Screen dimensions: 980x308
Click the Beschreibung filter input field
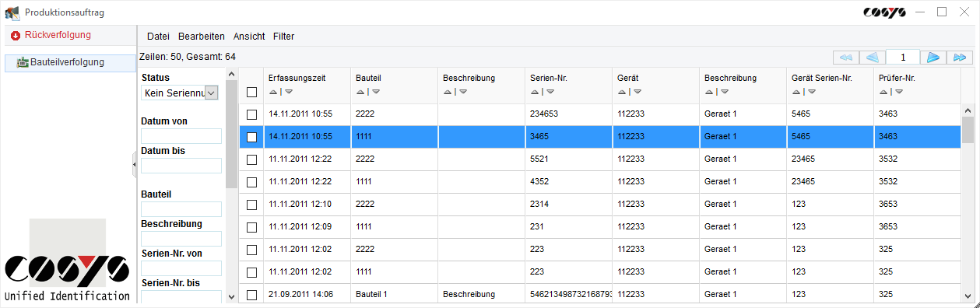[x=181, y=239]
